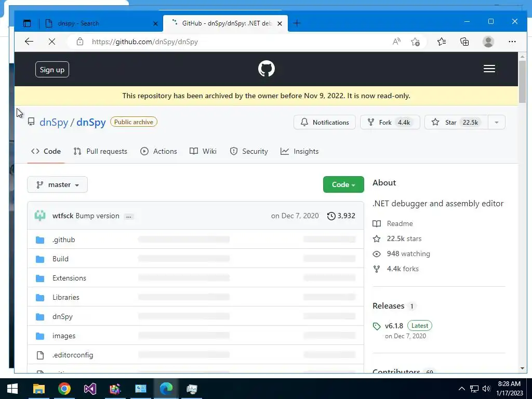Open the .editorconfig file
Image resolution: width=532 pixels, height=399 pixels.
73,355
